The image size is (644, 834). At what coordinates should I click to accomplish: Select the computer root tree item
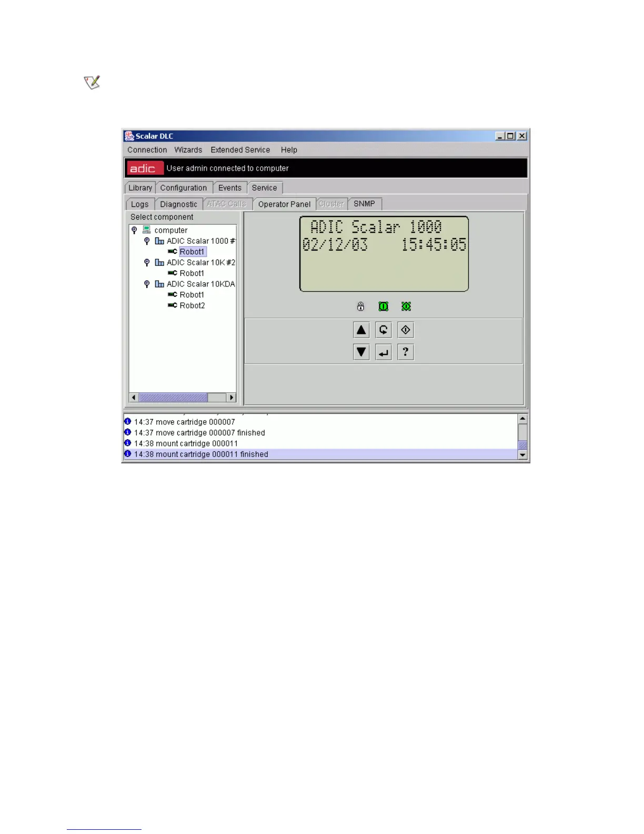pyautogui.click(x=171, y=230)
